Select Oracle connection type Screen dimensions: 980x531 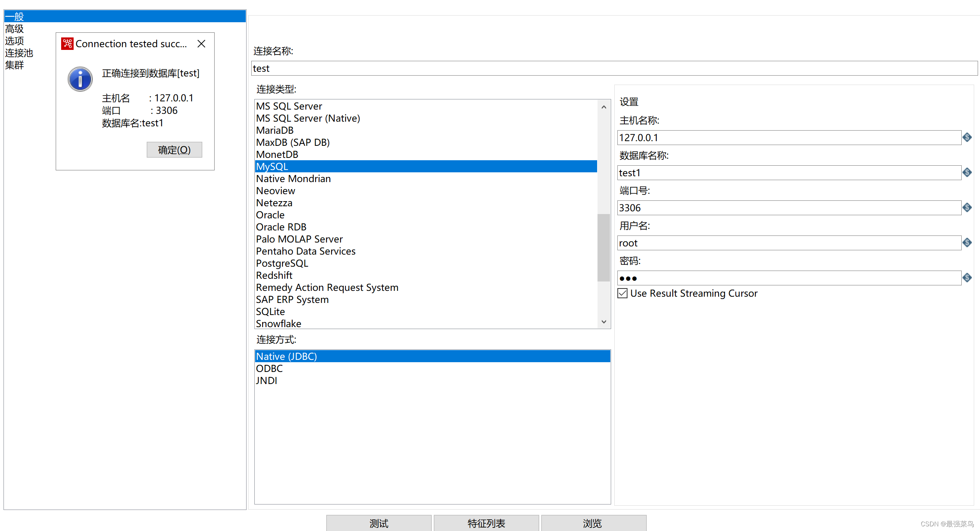tap(426, 215)
